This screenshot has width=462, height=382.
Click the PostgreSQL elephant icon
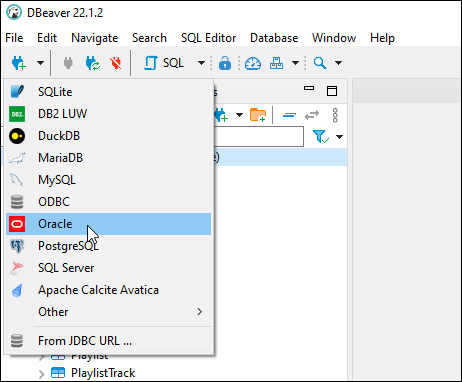click(x=17, y=246)
